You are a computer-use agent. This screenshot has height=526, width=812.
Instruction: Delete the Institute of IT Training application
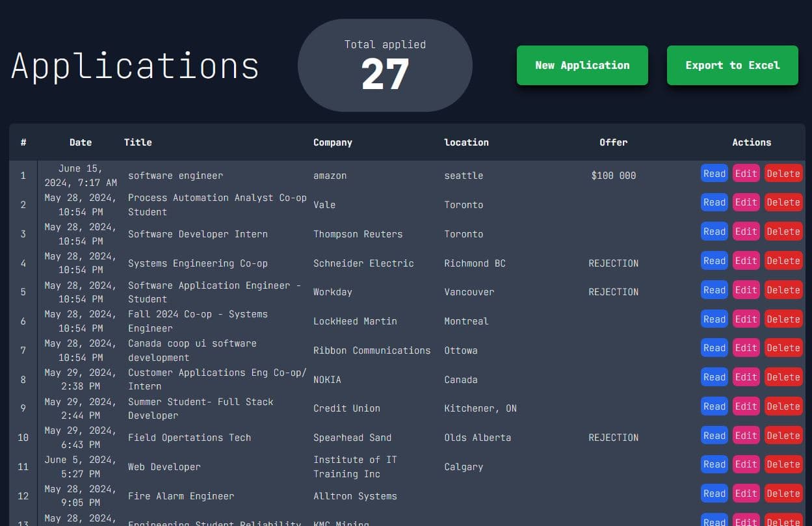tap(783, 464)
